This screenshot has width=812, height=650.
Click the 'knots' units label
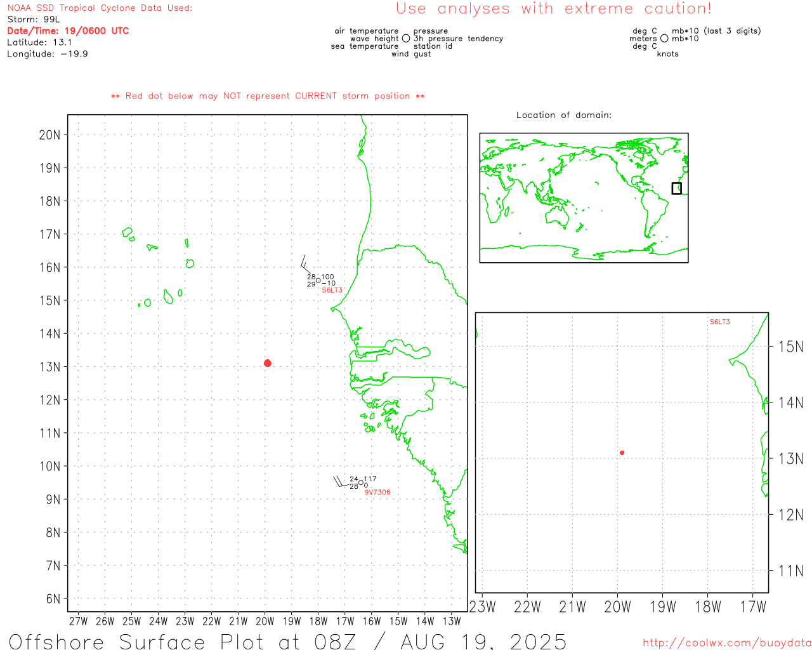tap(668, 54)
